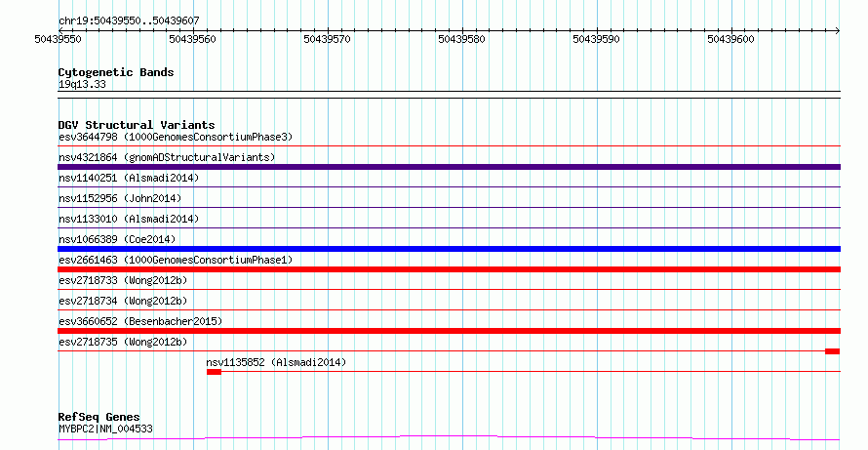Select ruler coordinate 50439600
868x450 pixels.
point(730,39)
